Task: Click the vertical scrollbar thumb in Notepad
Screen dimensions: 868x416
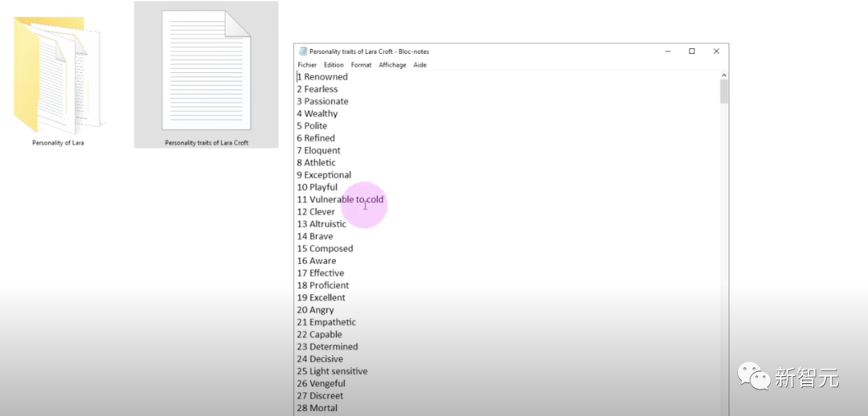Action: click(x=724, y=92)
